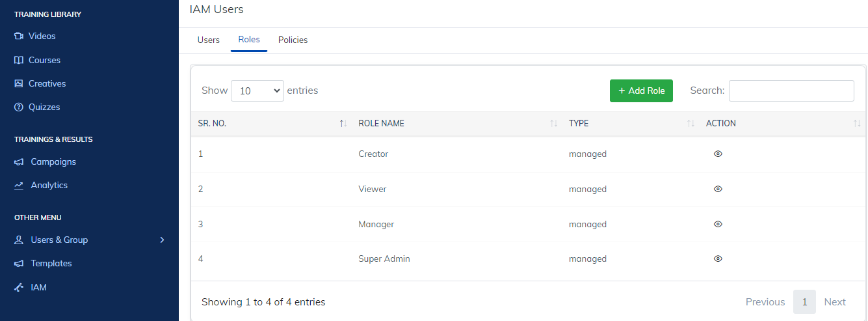The width and height of the screenshot is (868, 321).
Task: Click the Campaigns megaphone icon
Action: [x=19, y=162]
